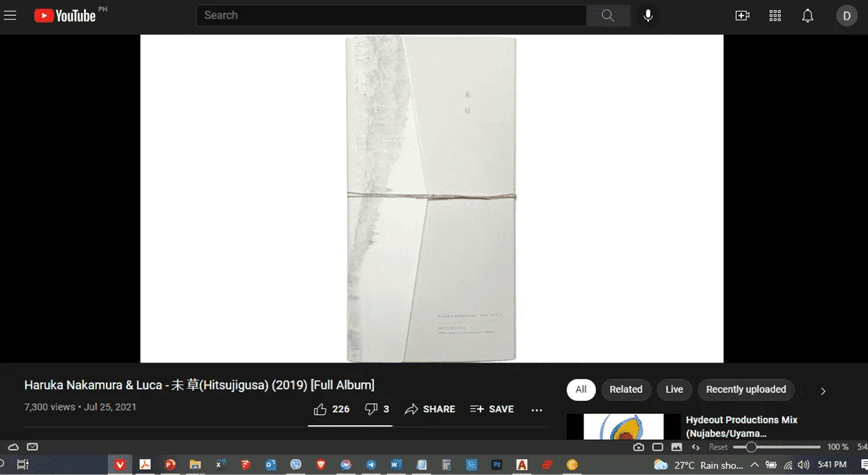
Task: Open AutoCAD red A icon in taskbar
Action: 522,464
